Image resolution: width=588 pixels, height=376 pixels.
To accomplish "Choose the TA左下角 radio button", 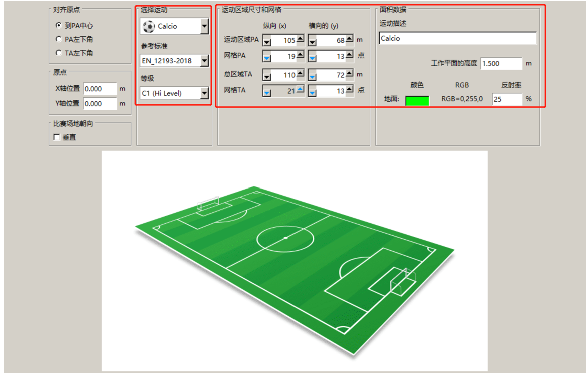I will [58, 53].
